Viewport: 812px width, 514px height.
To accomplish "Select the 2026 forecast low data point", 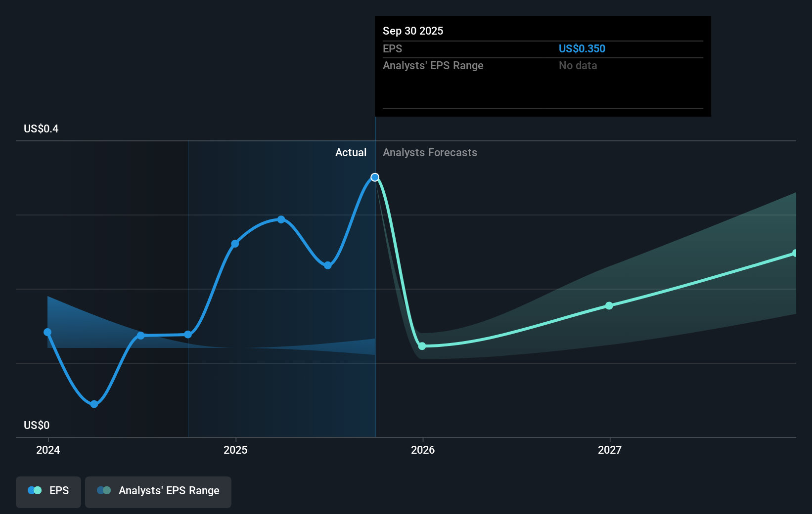I will pyautogui.click(x=422, y=346).
